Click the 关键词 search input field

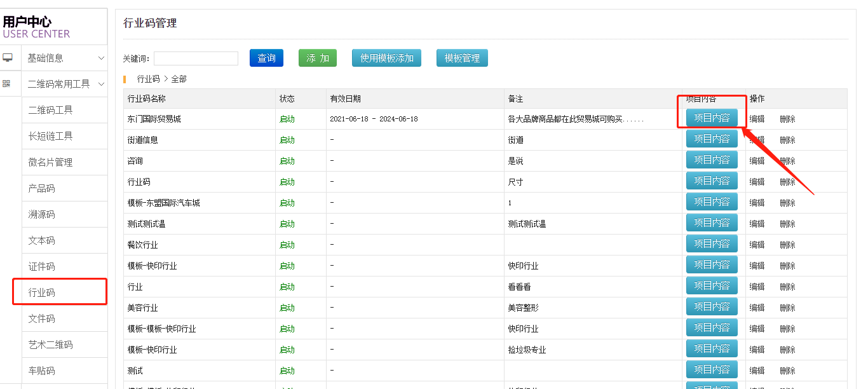pyautogui.click(x=196, y=58)
